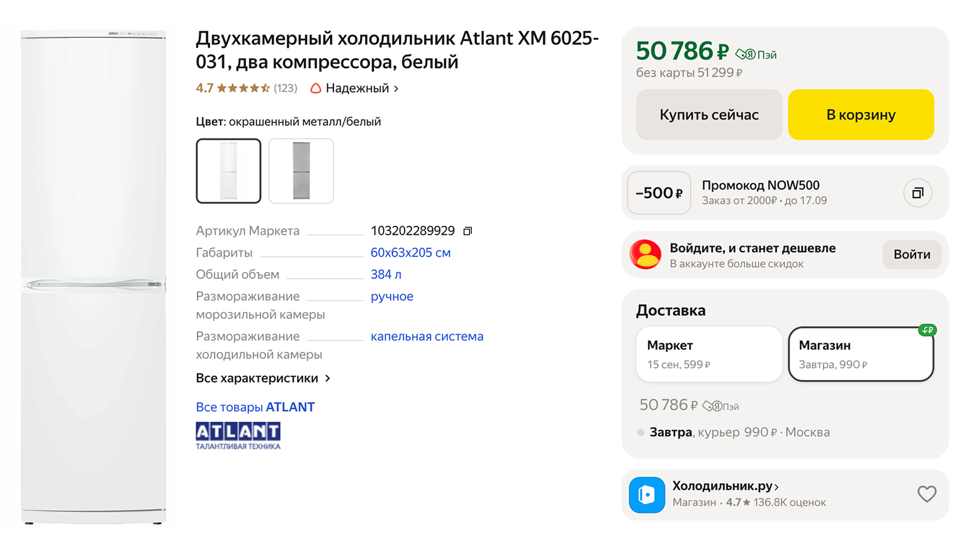Click the Холодильник.ру store logo
This screenshot has height=560, width=969.
(647, 495)
